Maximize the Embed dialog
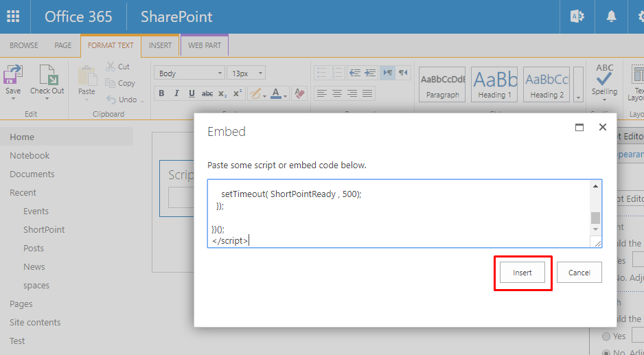Viewport: 644px width, 355px height. 579,127
